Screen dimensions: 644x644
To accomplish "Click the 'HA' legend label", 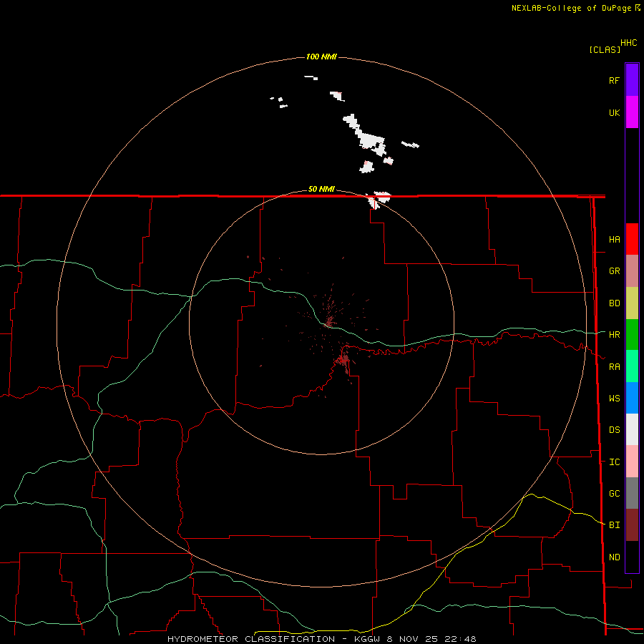I will [x=615, y=239].
